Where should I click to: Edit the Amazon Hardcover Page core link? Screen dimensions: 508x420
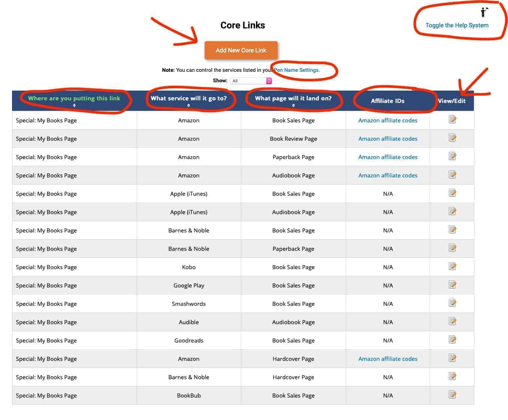pos(452,358)
